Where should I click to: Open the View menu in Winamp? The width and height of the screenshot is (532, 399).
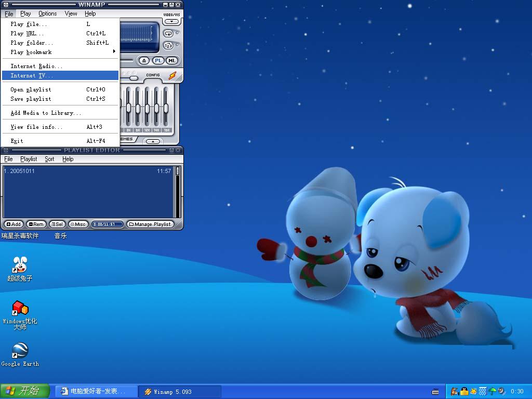coord(71,14)
